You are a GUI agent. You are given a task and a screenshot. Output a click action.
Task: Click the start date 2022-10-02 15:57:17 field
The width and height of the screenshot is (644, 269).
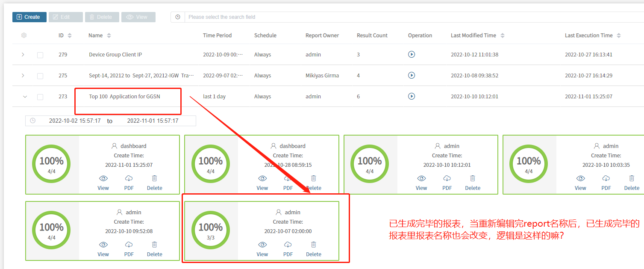(75, 121)
